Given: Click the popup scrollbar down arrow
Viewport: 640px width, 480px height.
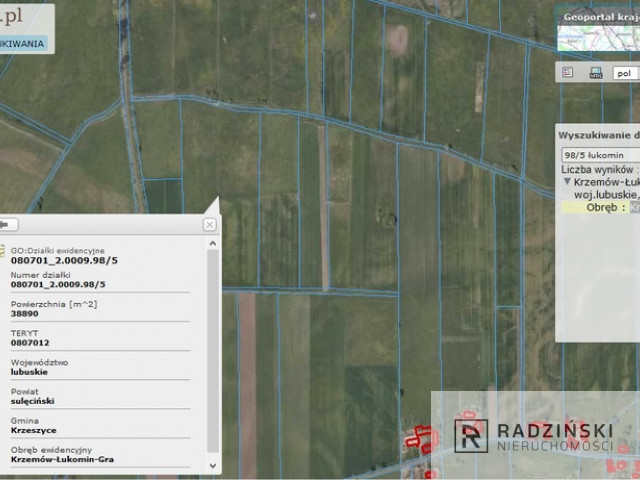Looking at the screenshot, I should (213, 465).
